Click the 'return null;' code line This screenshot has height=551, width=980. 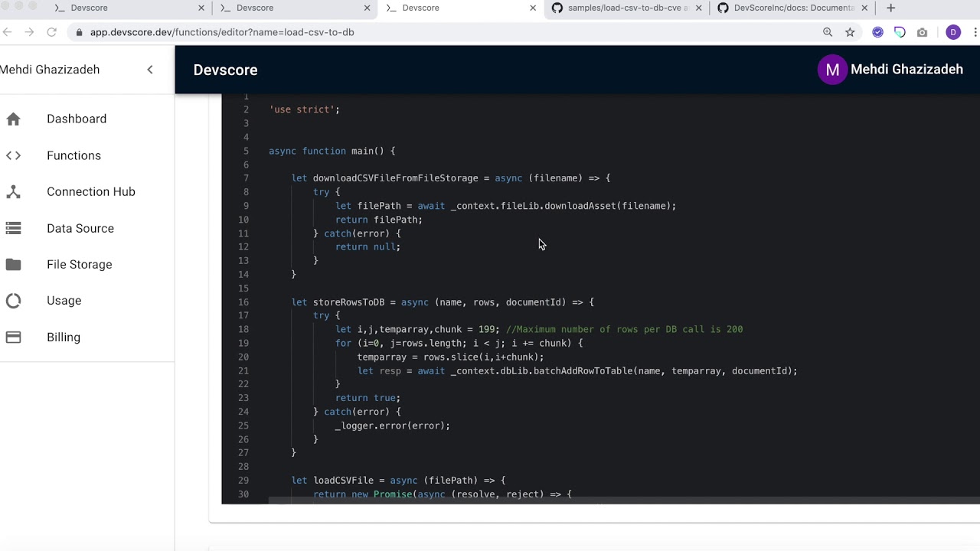pyautogui.click(x=368, y=246)
